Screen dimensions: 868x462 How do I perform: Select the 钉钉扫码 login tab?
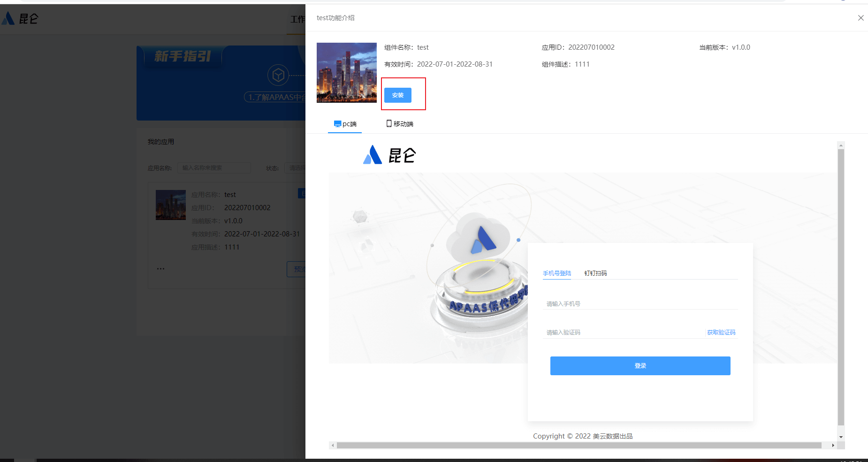click(595, 273)
